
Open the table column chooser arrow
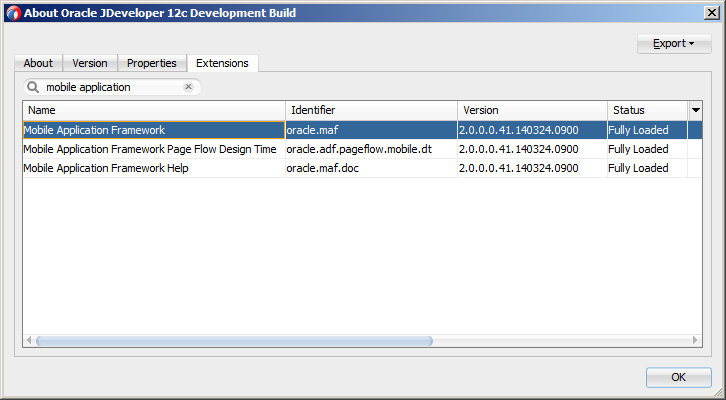click(695, 110)
